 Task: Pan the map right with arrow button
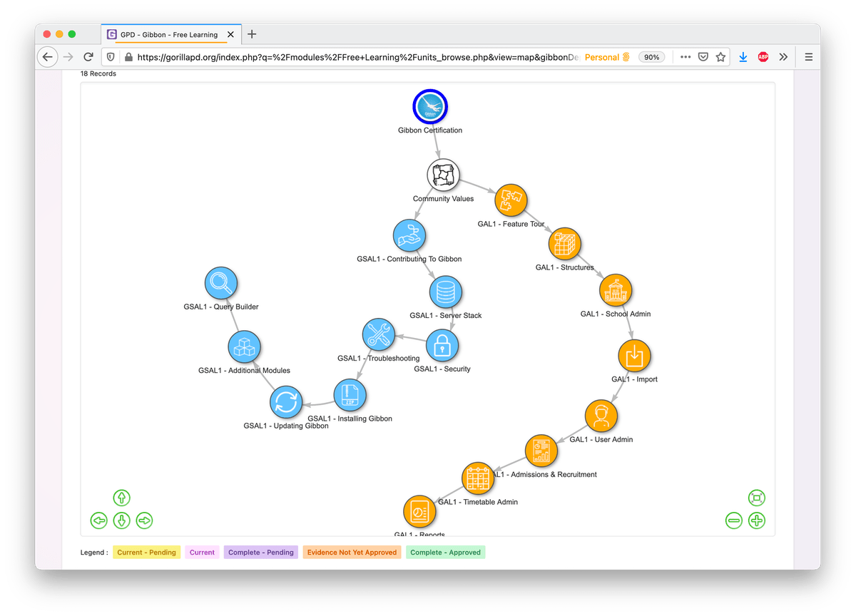pos(144,520)
